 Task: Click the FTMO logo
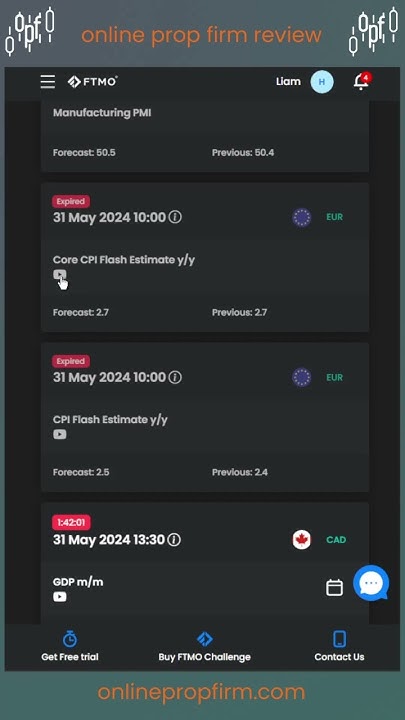click(x=92, y=82)
